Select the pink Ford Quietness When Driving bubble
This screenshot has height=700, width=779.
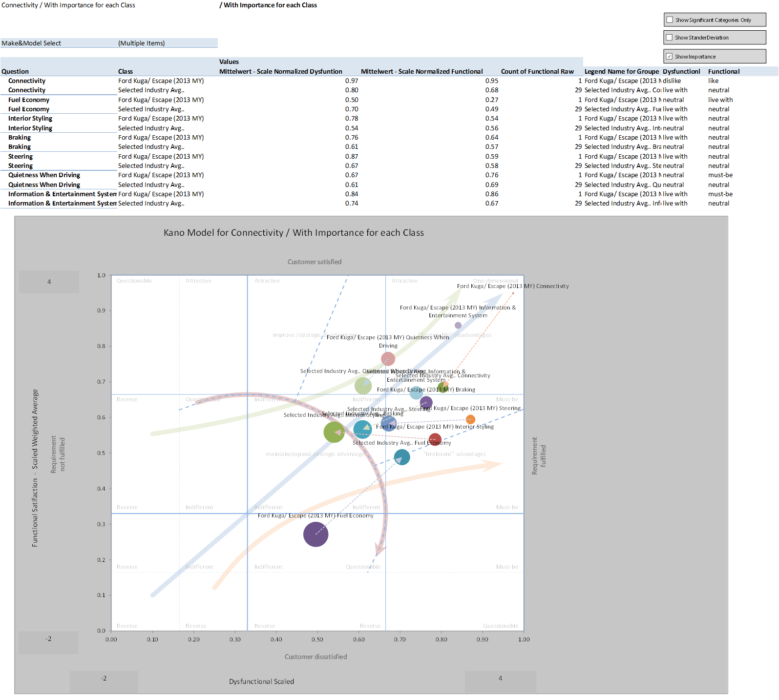pyautogui.click(x=388, y=359)
